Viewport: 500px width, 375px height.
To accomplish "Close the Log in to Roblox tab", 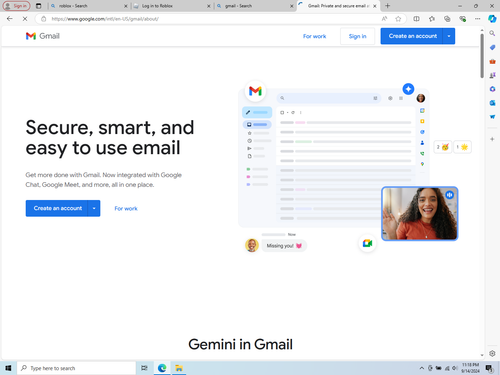I will coord(209,6).
